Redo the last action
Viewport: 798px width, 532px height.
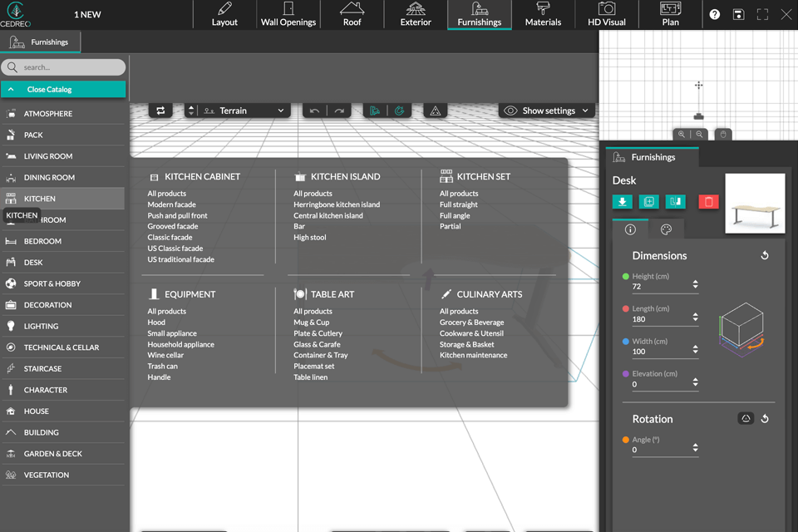[x=339, y=111]
